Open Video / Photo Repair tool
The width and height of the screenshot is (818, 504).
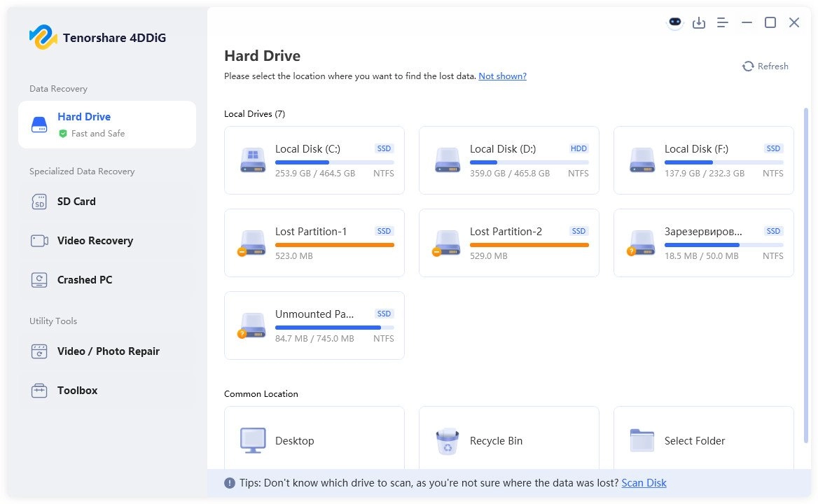(x=108, y=351)
